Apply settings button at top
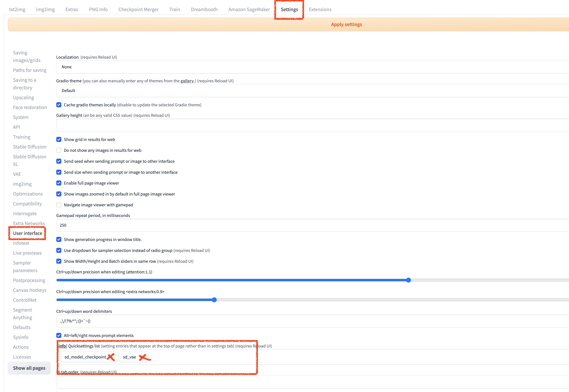The width and height of the screenshot is (569, 392). tap(346, 24)
